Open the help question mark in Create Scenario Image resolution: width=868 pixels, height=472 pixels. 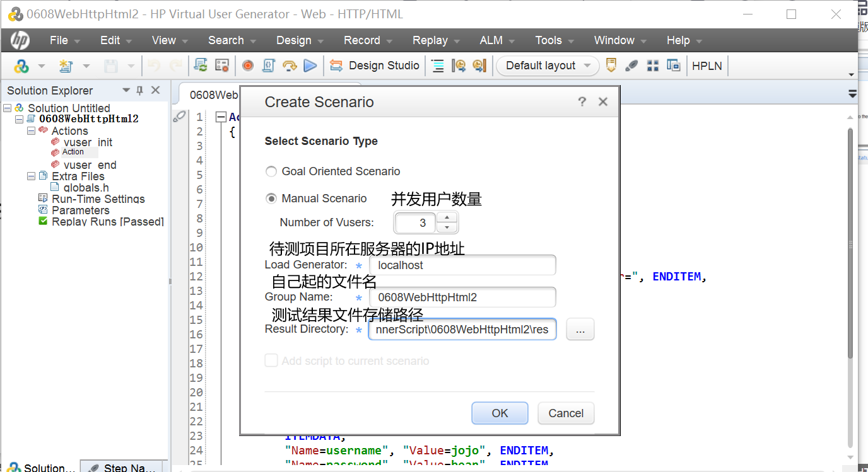(x=582, y=101)
